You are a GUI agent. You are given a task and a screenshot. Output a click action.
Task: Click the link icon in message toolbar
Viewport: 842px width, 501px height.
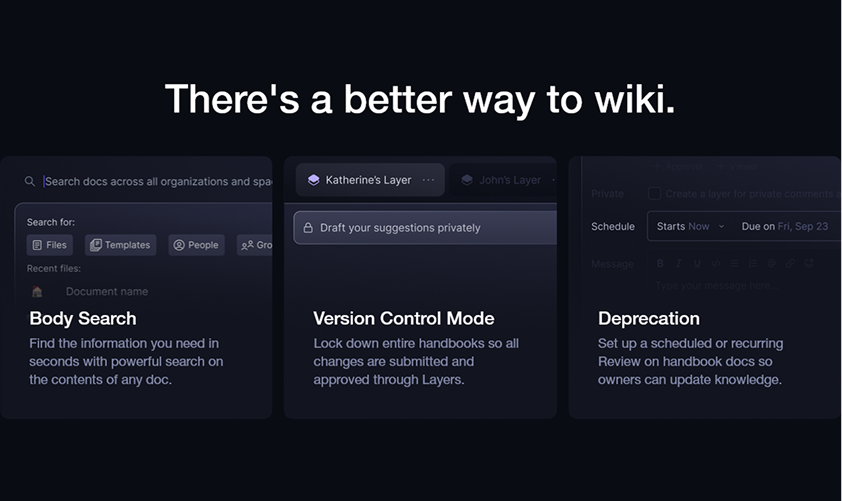[790, 263]
